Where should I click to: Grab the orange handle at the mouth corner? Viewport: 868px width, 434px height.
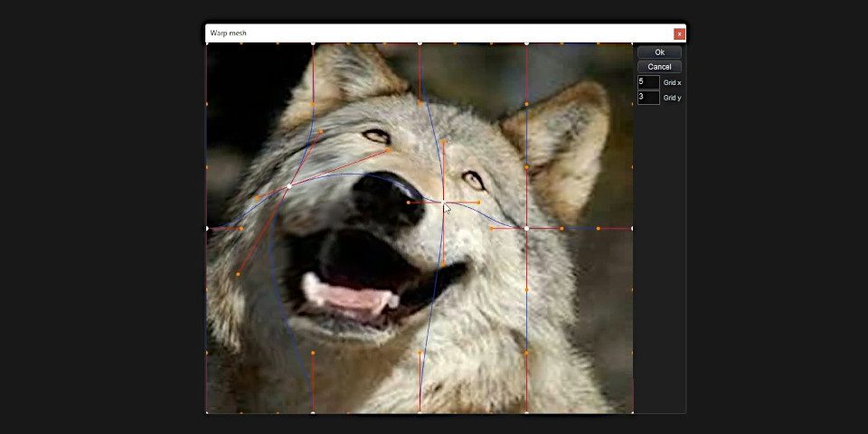pyautogui.click(x=443, y=264)
